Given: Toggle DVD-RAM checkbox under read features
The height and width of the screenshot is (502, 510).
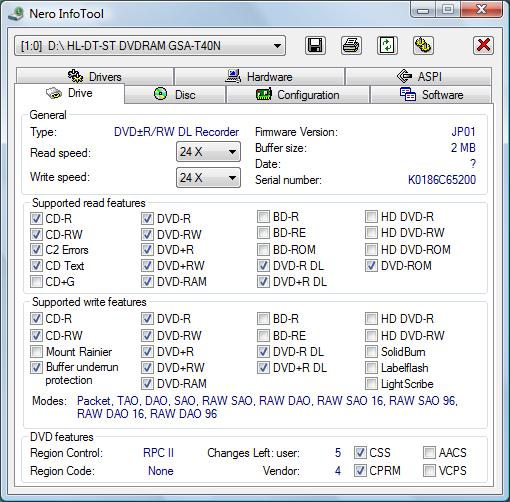Looking at the screenshot, I should click(x=147, y=282).
